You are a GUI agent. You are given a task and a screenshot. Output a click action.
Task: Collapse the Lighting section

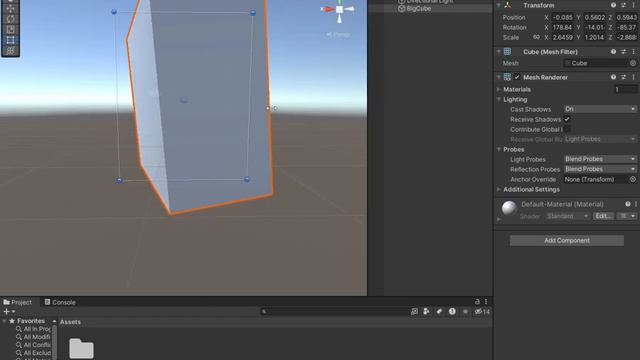499,99
